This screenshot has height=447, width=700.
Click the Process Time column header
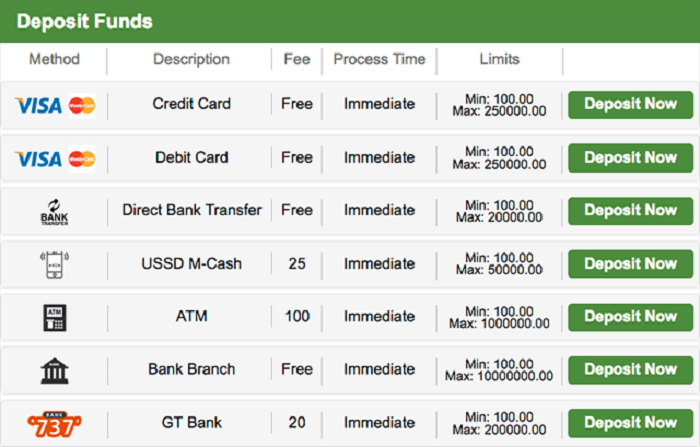coord(379,59)
